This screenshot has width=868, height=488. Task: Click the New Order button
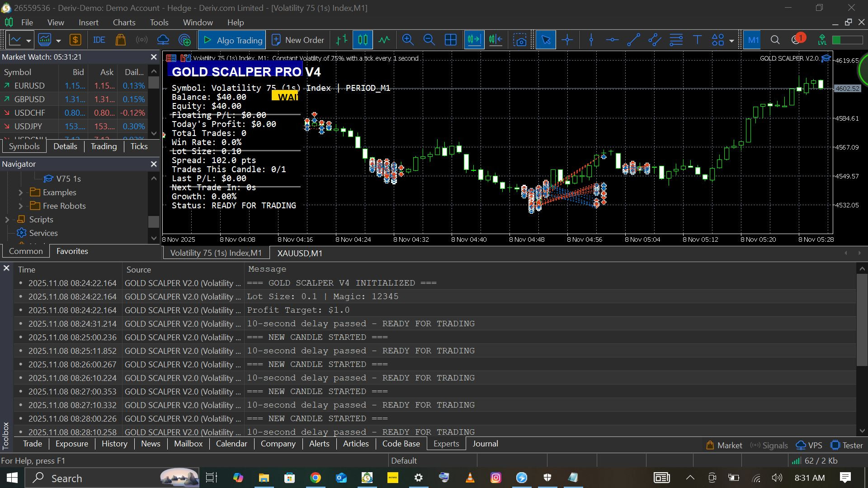[x=298, y=40]
